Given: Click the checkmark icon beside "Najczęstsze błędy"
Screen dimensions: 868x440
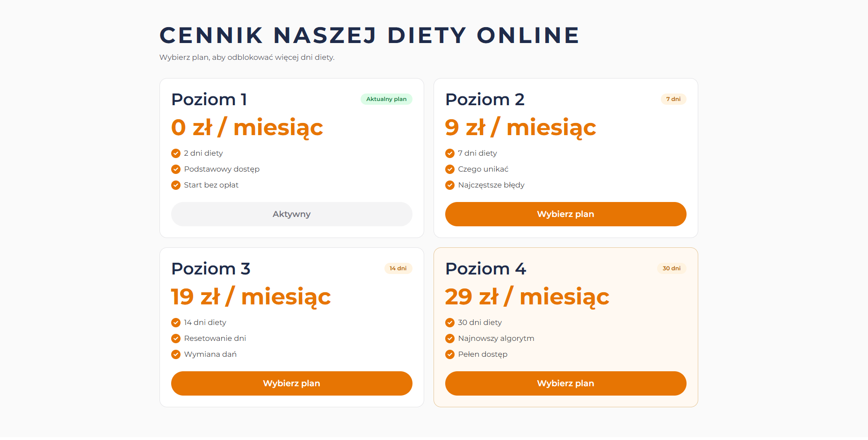Looking at the screenshot, I should click(449, 185).
